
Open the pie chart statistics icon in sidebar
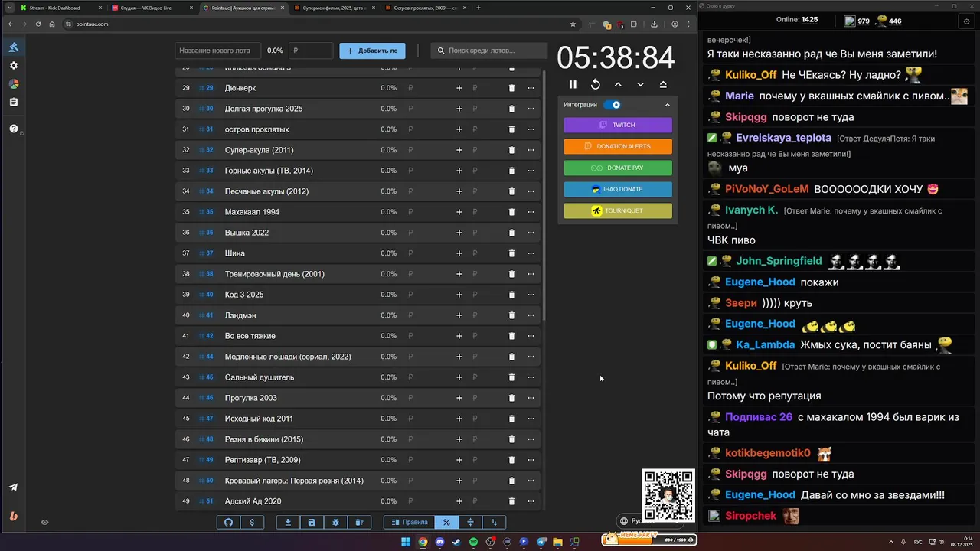14,84
